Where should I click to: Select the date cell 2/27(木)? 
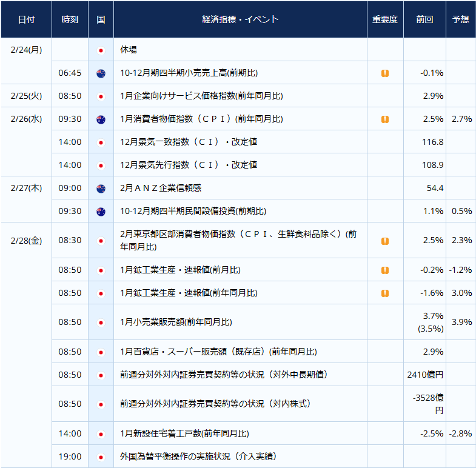(x=27, y=188)
